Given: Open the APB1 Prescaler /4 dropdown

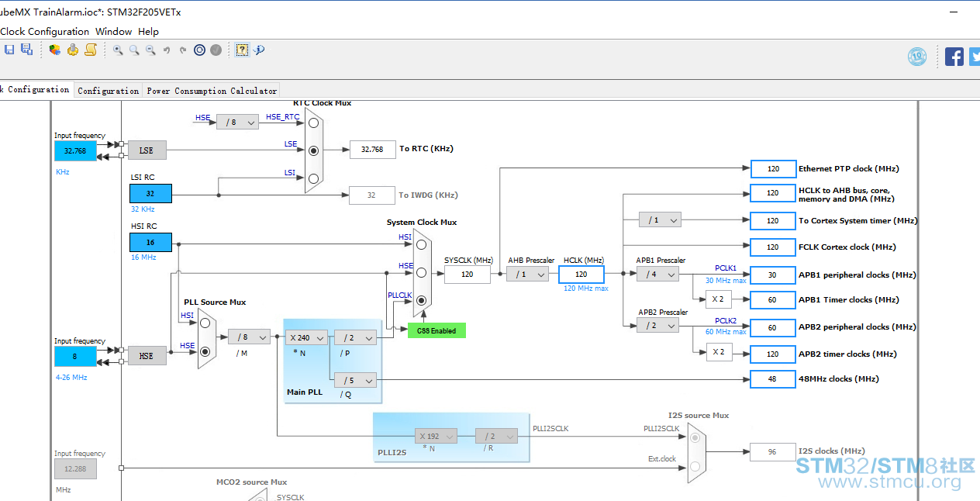Looking at the screenshot, I should coord(657,274).
